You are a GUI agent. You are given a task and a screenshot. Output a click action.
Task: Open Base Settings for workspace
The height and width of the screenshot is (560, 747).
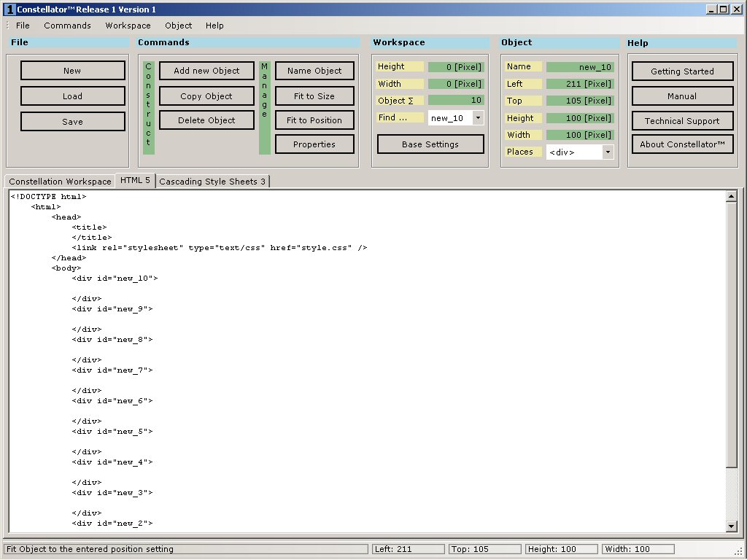pyautogui.click(x=430, y=144)
